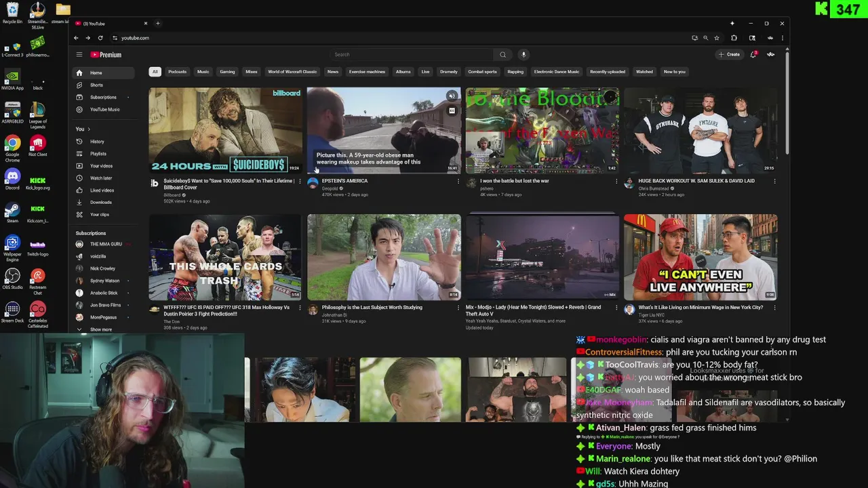Select the Recently uploaded chip
Viewport: 868px width, 488px height.
click(608, 72)
